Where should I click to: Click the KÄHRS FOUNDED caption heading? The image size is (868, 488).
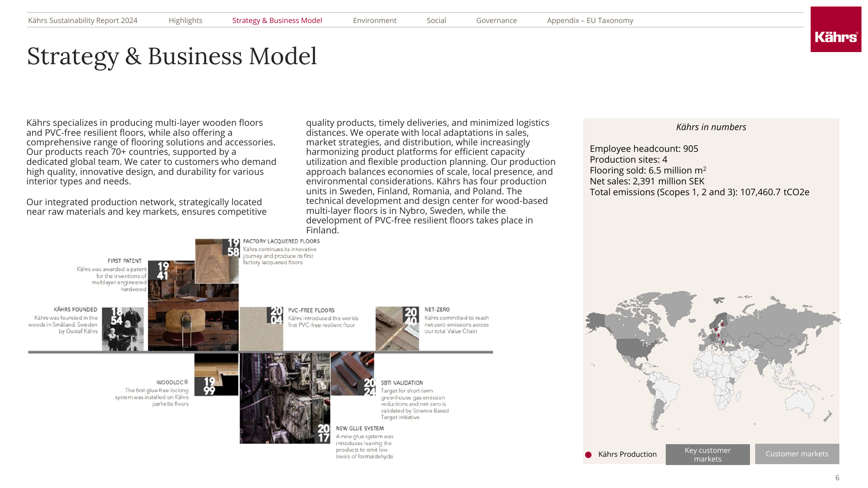pyautogui.click(x=76, y=309)
